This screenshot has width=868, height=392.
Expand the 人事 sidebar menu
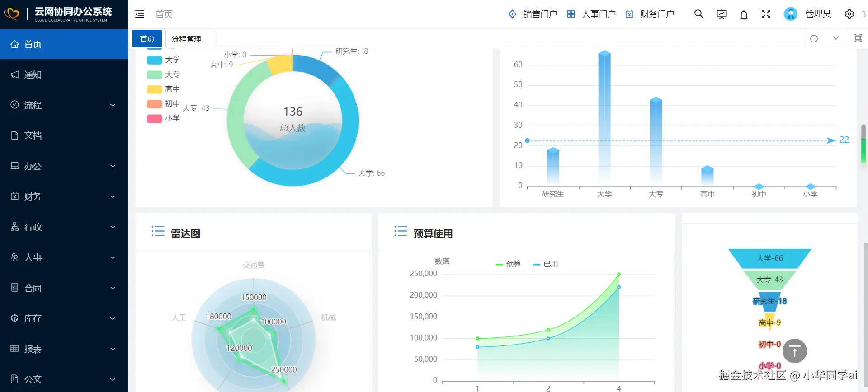64,257
